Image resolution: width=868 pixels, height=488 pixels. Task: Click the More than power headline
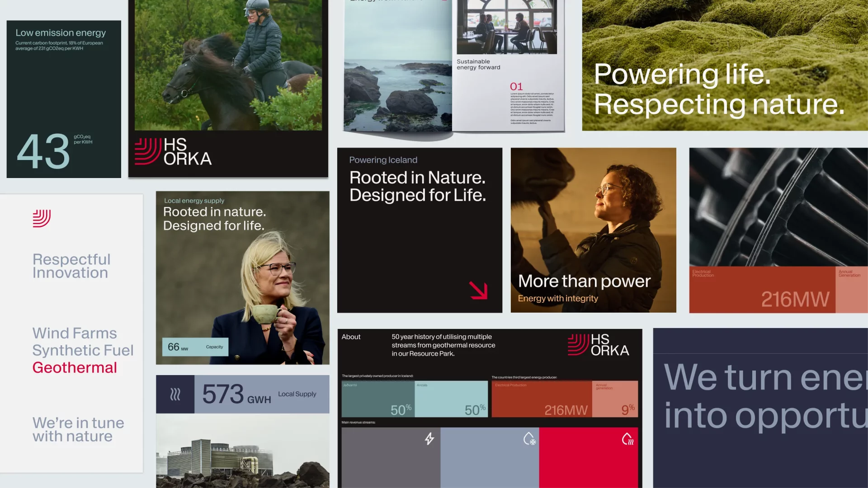point(584,281)
